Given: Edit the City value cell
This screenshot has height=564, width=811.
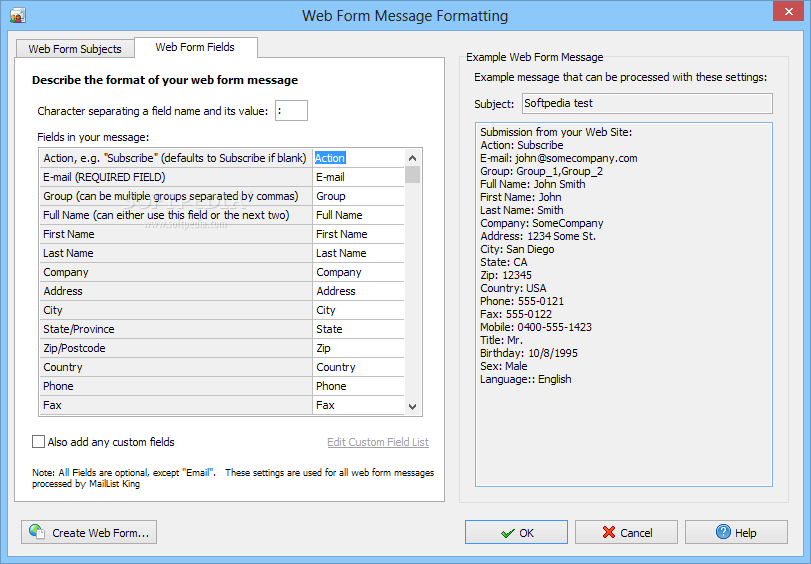Looking at the screenshot, I should (x=358, y=310).
